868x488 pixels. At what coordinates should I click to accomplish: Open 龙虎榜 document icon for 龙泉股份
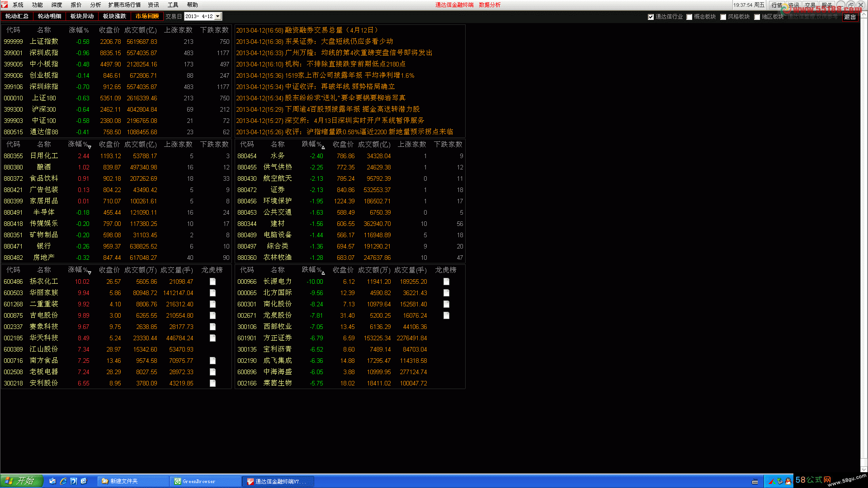coord(446,315)
